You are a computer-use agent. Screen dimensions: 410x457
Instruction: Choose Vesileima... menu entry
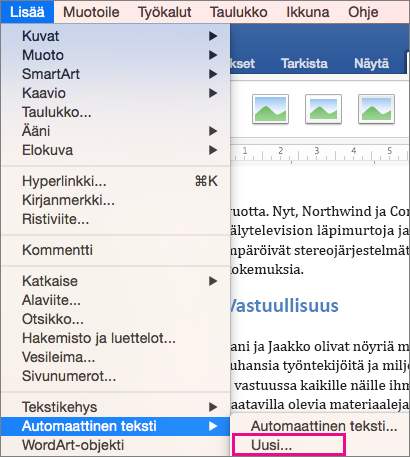[115, 357]
